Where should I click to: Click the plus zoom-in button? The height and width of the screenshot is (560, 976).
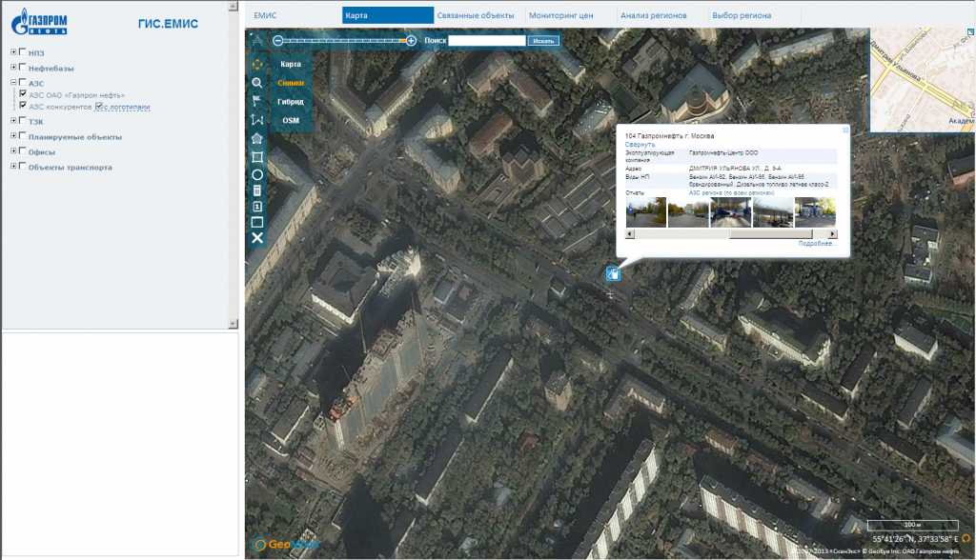(411, 41)
